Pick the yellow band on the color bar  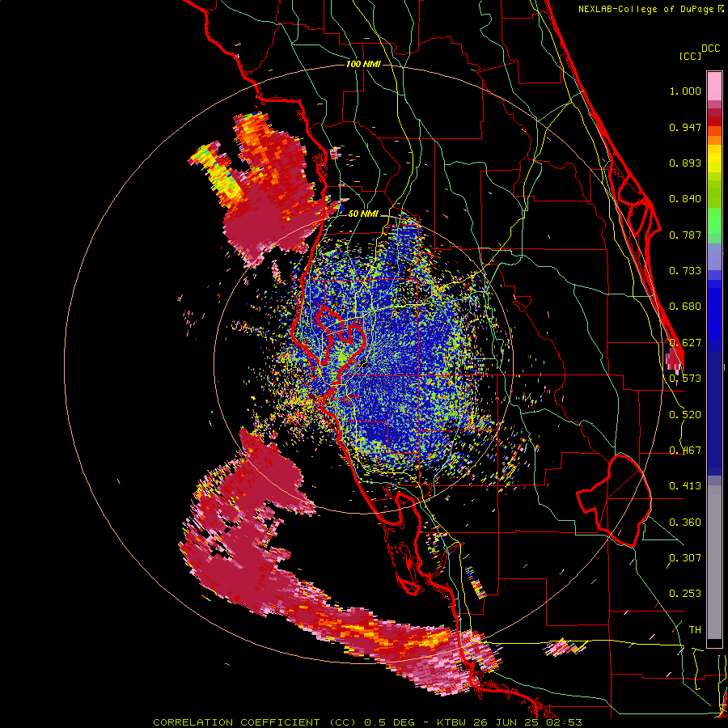coord(714,159)
